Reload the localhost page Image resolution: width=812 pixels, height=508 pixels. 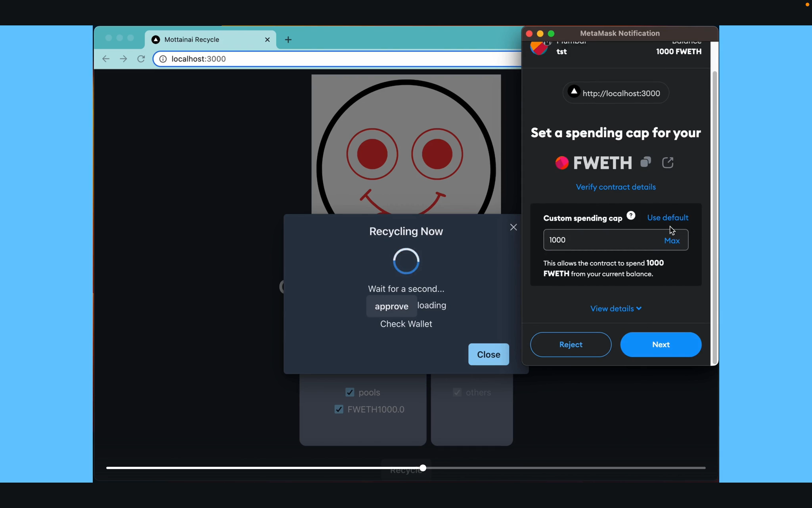pyautogui.click(x=141, y=59)
